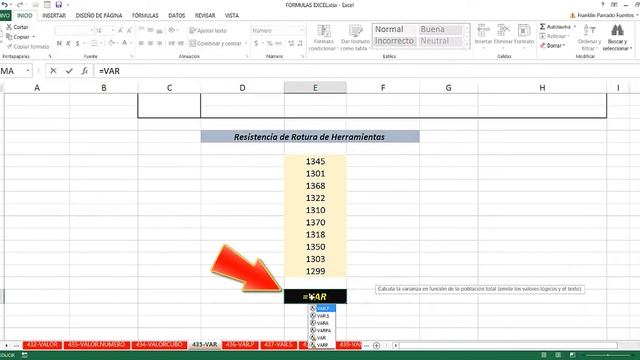Open Formato condicional menu
The height and width of the screenshot is (360, 640).
324,38
